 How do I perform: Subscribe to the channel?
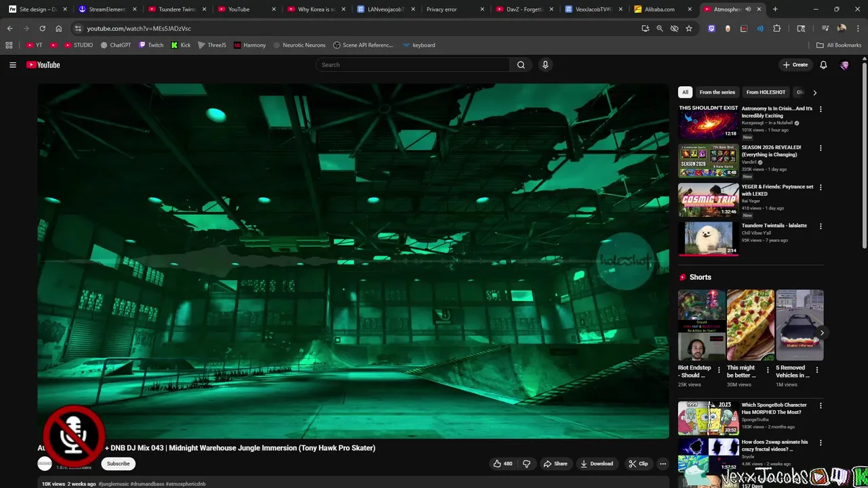pyautogui.click(x=118, y=464)
